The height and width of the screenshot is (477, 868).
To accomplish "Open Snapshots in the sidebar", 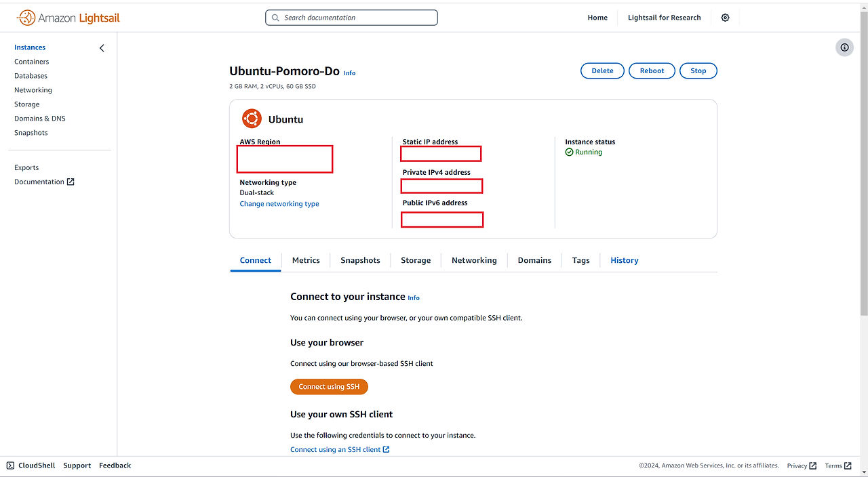I will (x=31, y=133).
